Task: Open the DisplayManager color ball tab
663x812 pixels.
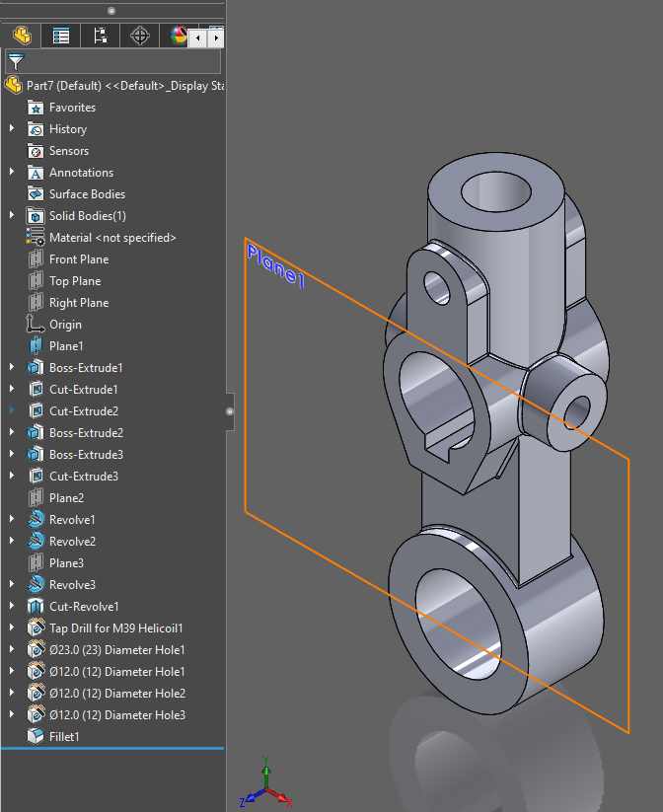Action: click(x=178, y=37)
